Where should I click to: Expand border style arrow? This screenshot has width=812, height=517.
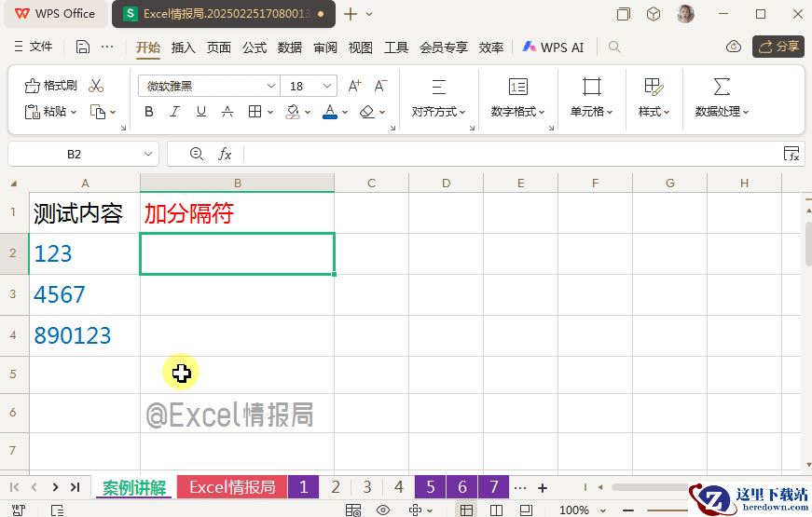click(269, 112)
